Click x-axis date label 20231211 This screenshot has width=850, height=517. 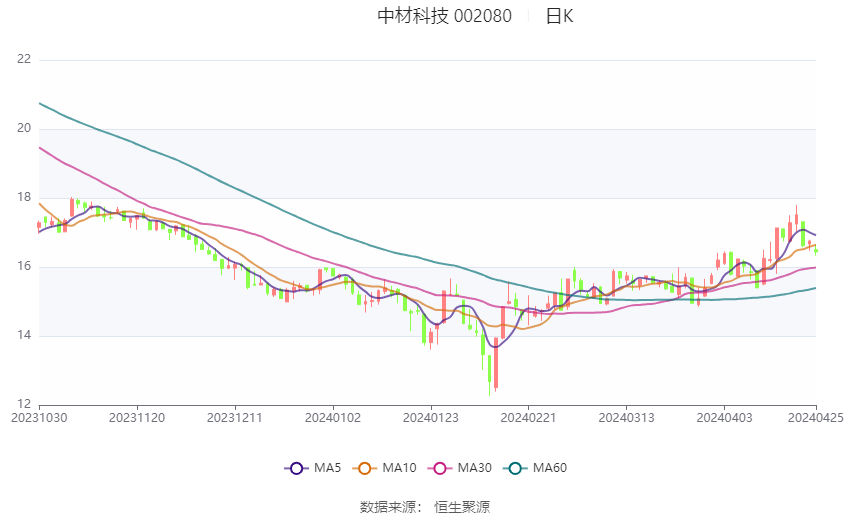coord(235,418)
